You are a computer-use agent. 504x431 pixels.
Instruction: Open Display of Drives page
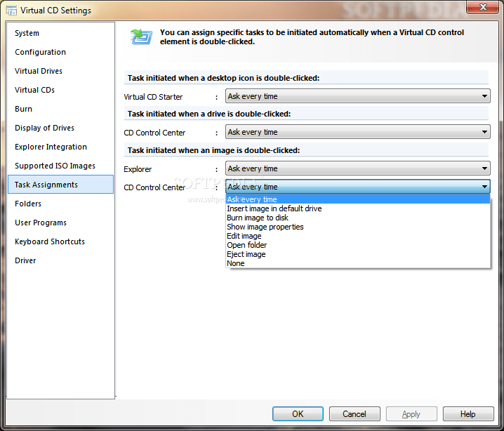(60, 128)
